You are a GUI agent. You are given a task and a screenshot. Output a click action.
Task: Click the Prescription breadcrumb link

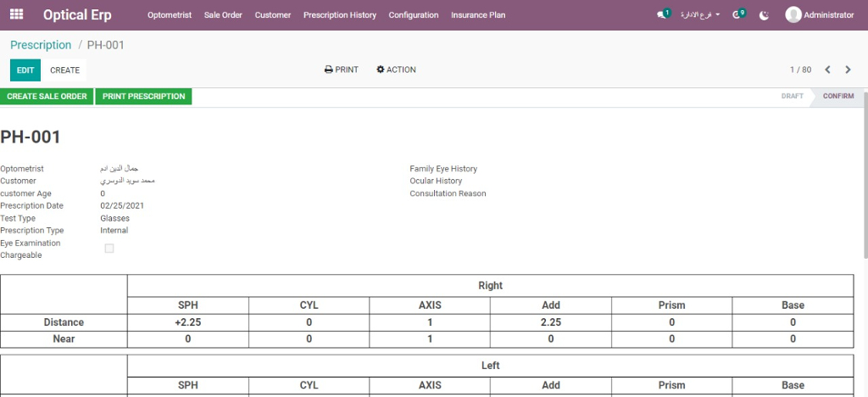pyautogui.click(x=41, y=45)
